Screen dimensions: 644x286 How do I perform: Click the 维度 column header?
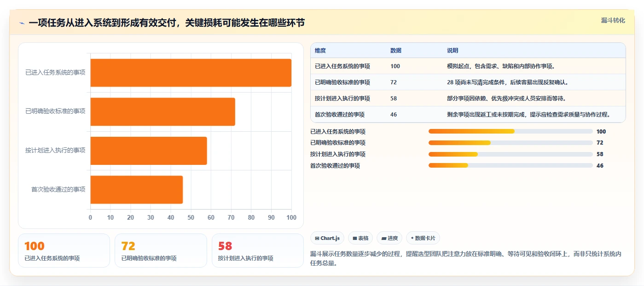click(x=320, y=51)
